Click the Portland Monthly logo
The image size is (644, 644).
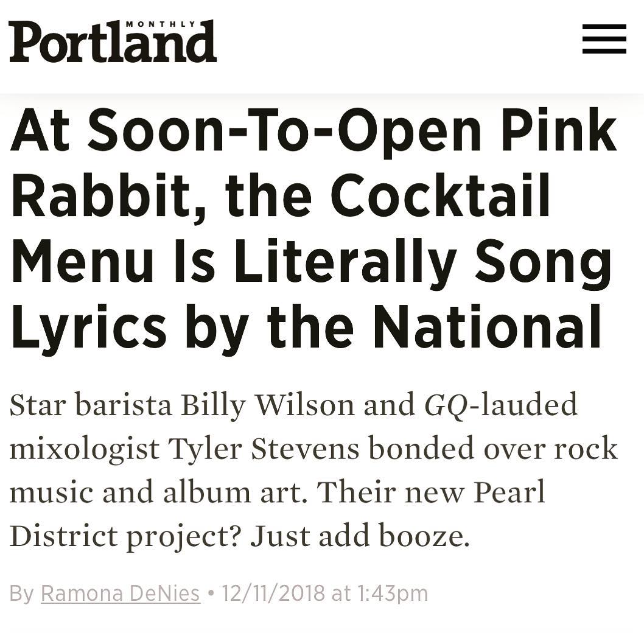coord(113,41)
